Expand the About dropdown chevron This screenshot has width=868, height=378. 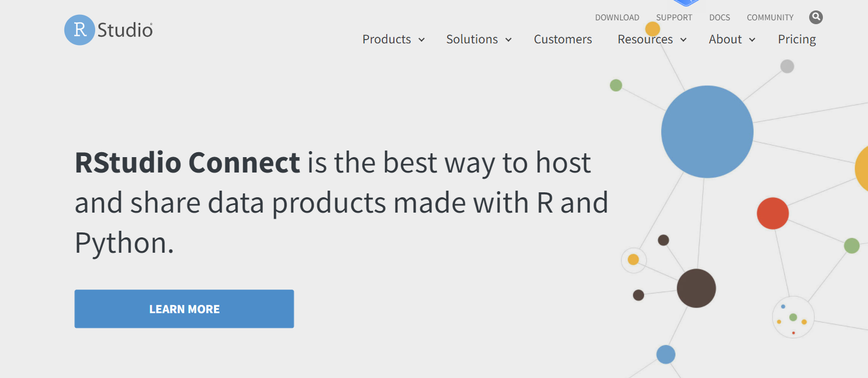pyautogui.click(x=752, y=40)
